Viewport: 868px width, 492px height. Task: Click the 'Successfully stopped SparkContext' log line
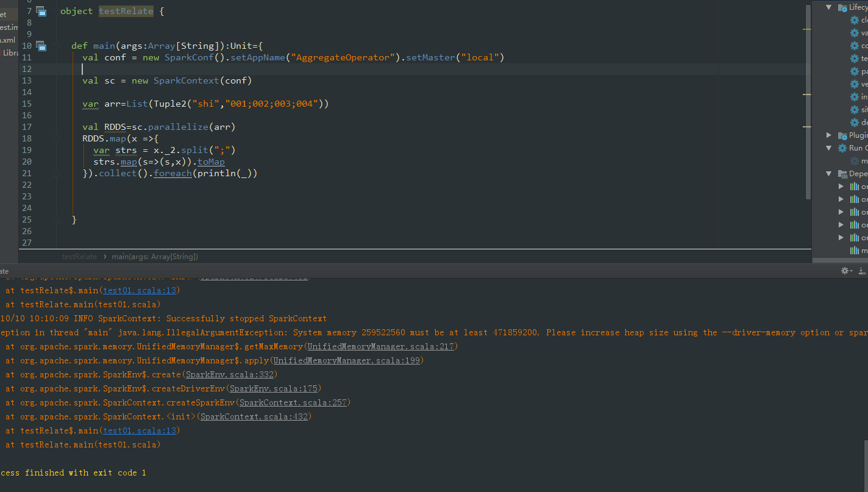[163, 318]
